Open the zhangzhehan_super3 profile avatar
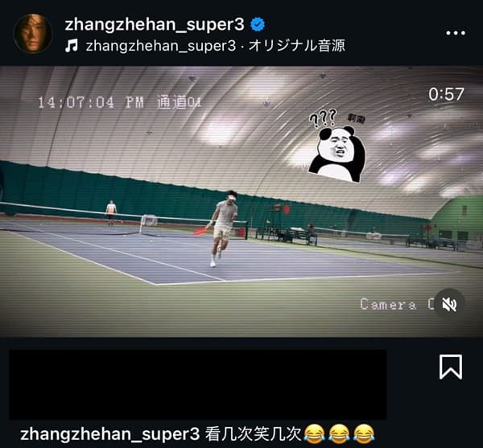Screen dimensions: 483x448 pyautogui.click(x=33, y=34)
